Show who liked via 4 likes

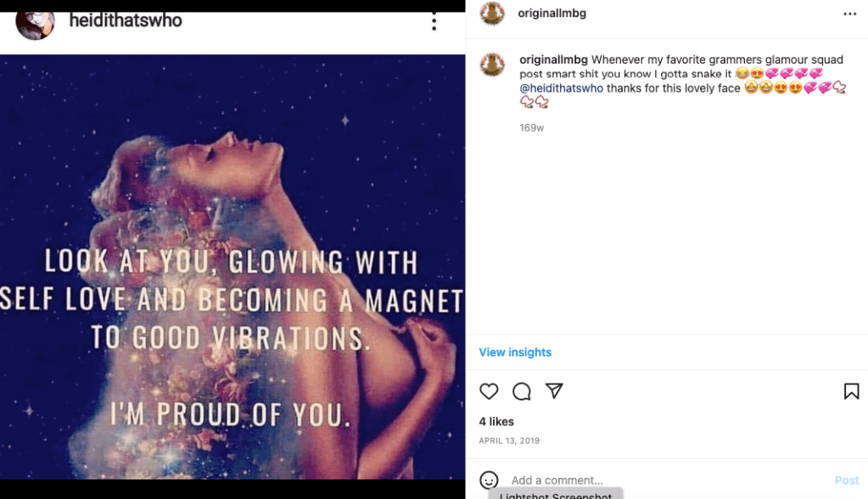click(496, 422)
